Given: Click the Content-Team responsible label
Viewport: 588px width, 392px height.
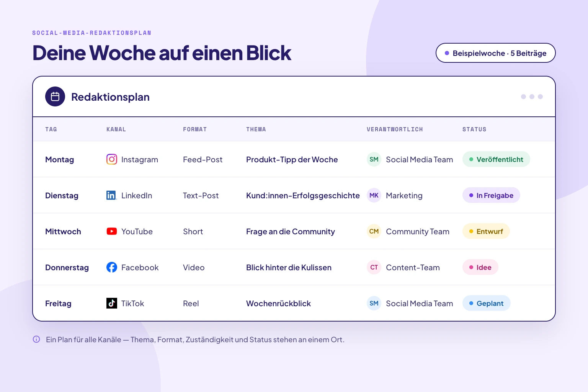Looking at the screenshot, I should coord(413,268).
